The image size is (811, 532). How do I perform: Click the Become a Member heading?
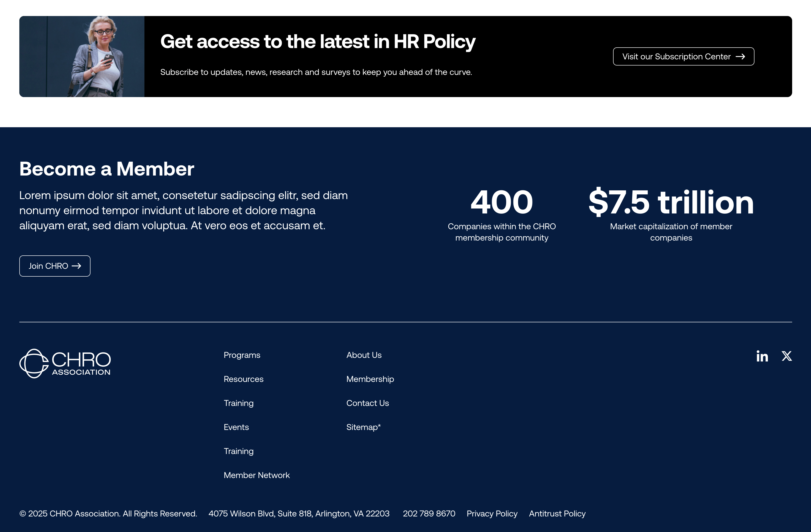pyautogui.click(x=107, y=169)
